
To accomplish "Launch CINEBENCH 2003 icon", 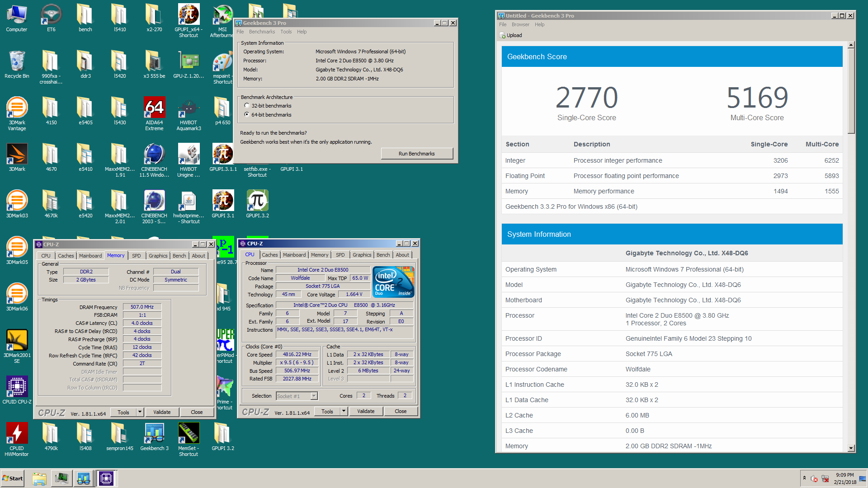I will [x=154, y=207].
